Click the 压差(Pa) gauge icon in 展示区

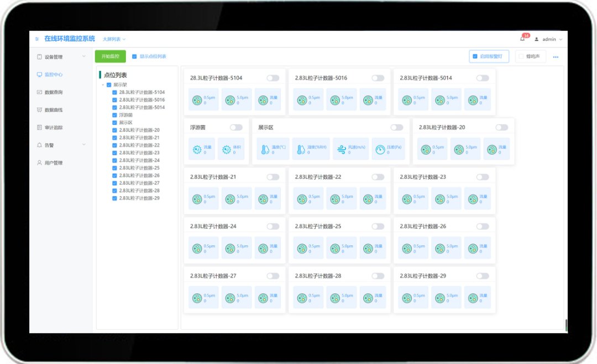tap(380, 150)
